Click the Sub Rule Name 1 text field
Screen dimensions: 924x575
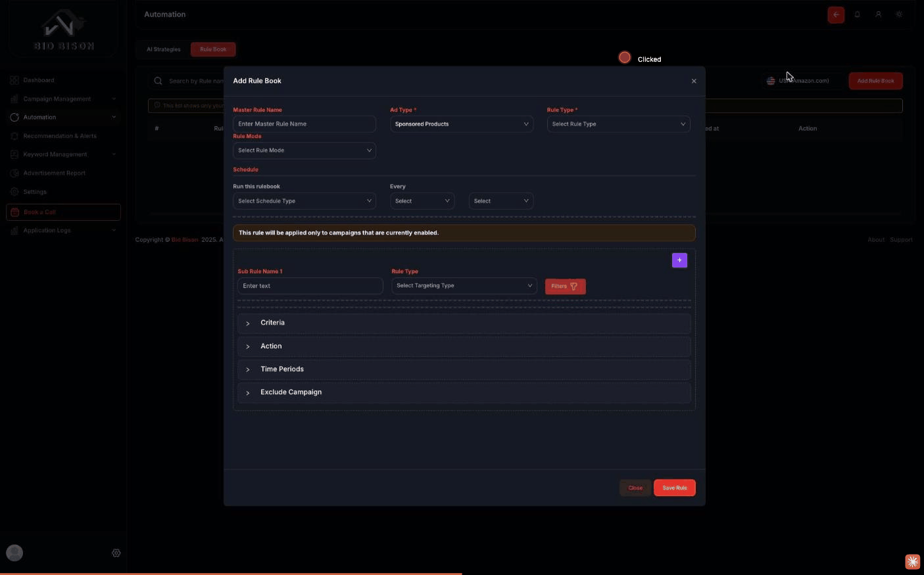tap(310, 286)
